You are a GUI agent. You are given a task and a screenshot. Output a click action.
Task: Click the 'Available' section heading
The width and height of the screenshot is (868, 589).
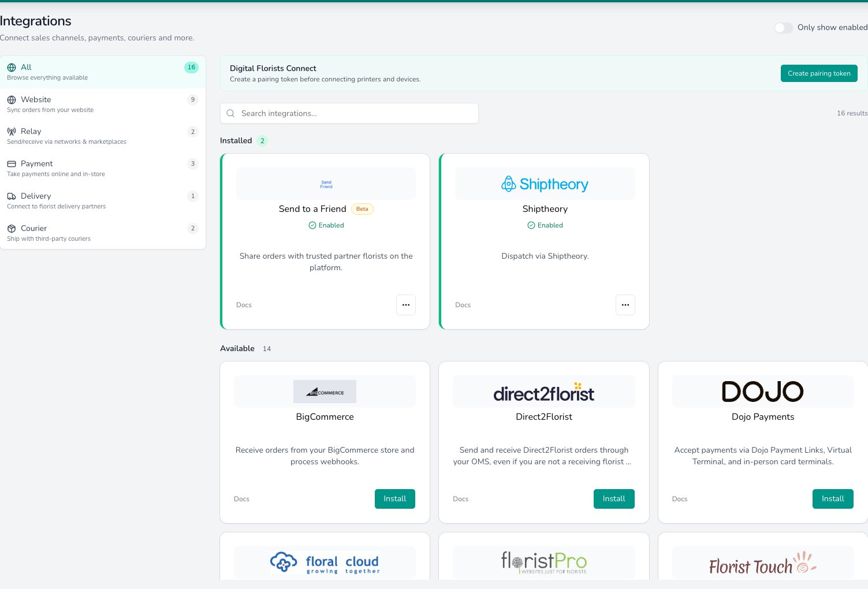[x=237, y=348]
